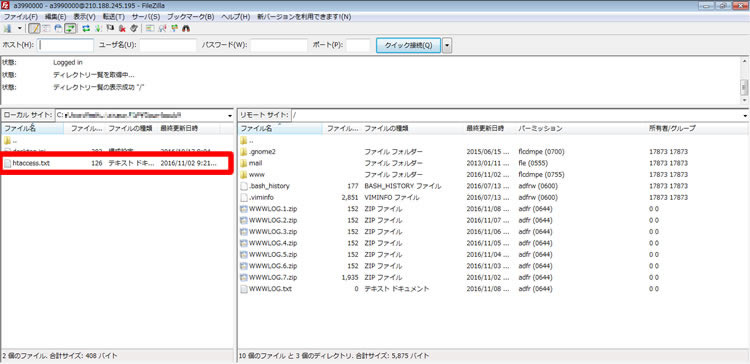The width and height of the screenshot is (750, 364).
Task: Click the 'flcdmpe (0755)' permission text
Action: point(541,175)
